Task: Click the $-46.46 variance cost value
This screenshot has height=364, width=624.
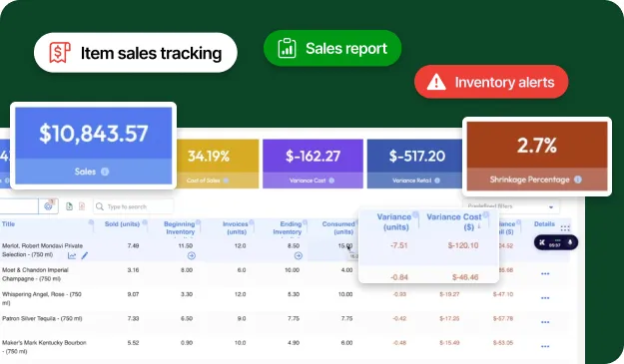Action: [465, 277]
